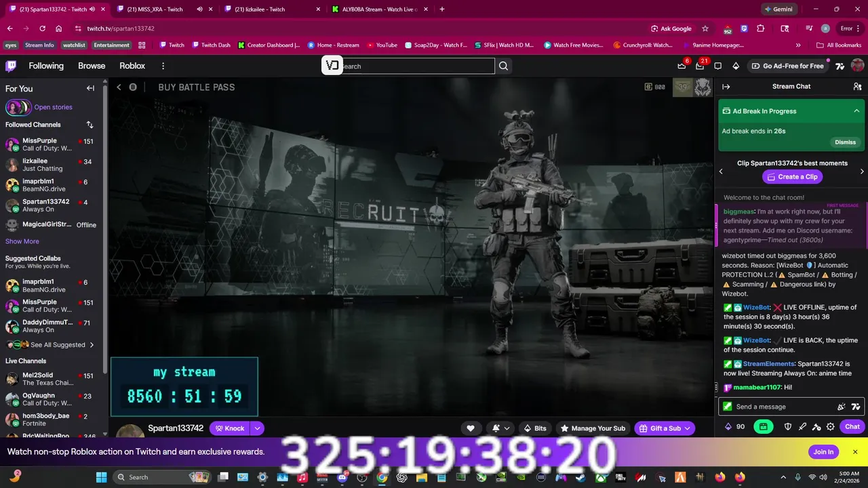Viewport: 868px width, 488px height.
Task: Click the heart follow icon
Action: [471, 428]
